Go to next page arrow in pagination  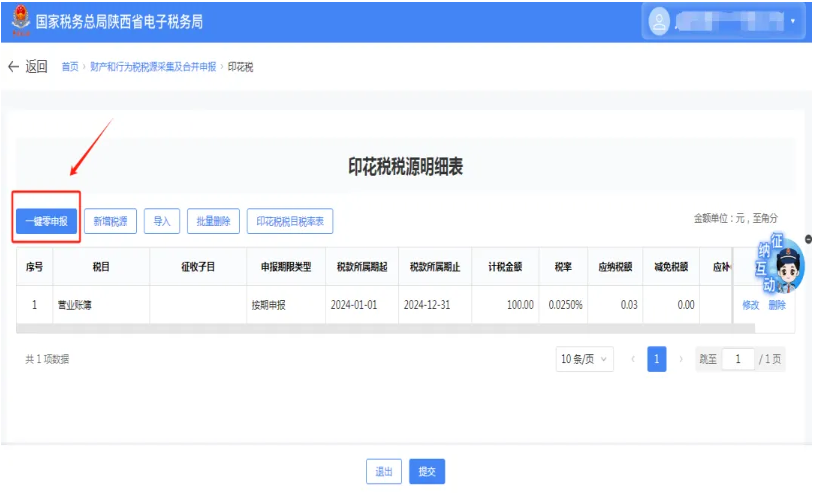point(681,359)
